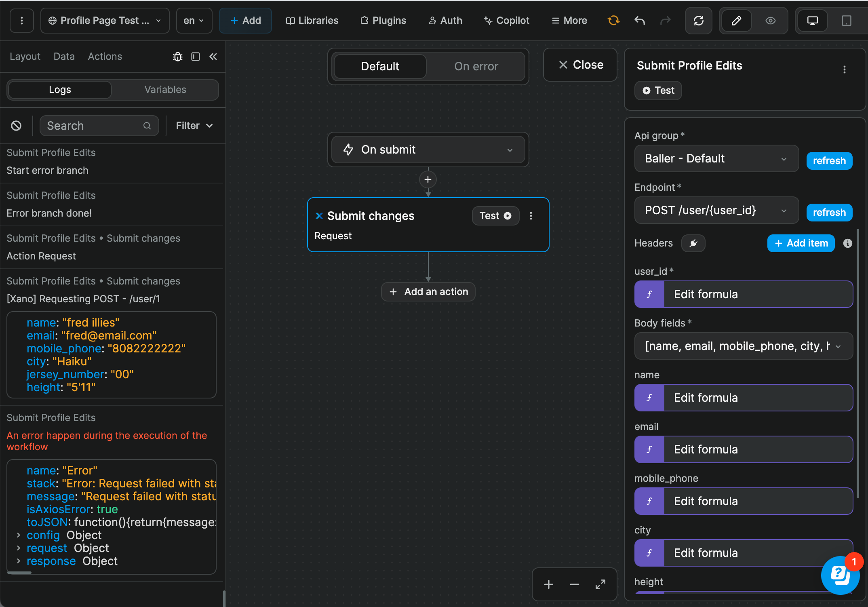This screenshot has height=607, width=868.
Task: Switch to preview mode with eye icon
Action: coord(771,21)
